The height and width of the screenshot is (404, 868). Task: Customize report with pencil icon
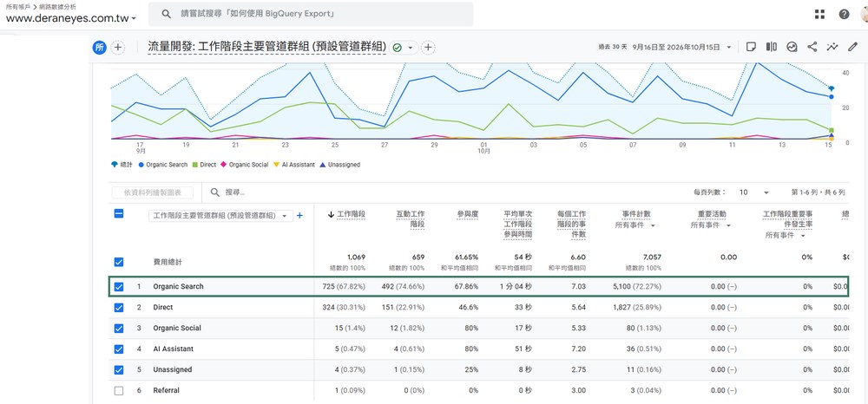[852, 47]
